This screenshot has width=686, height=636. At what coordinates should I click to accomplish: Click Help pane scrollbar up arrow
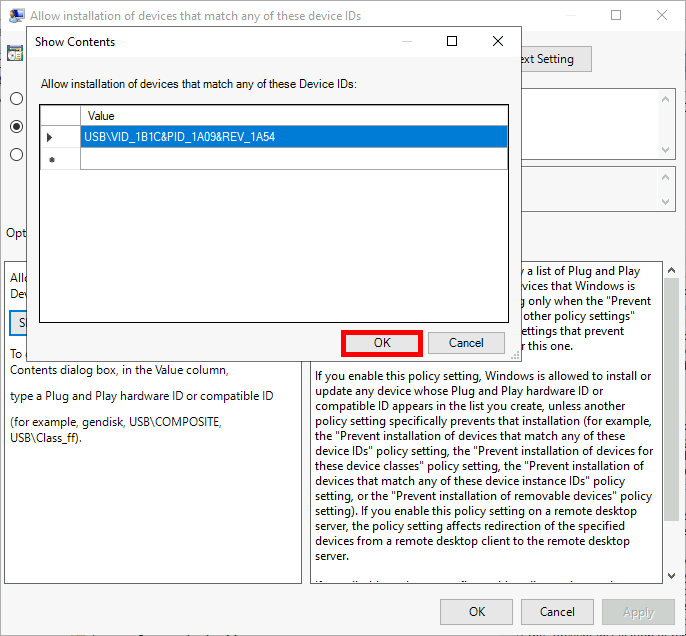(x=672, y=270)
